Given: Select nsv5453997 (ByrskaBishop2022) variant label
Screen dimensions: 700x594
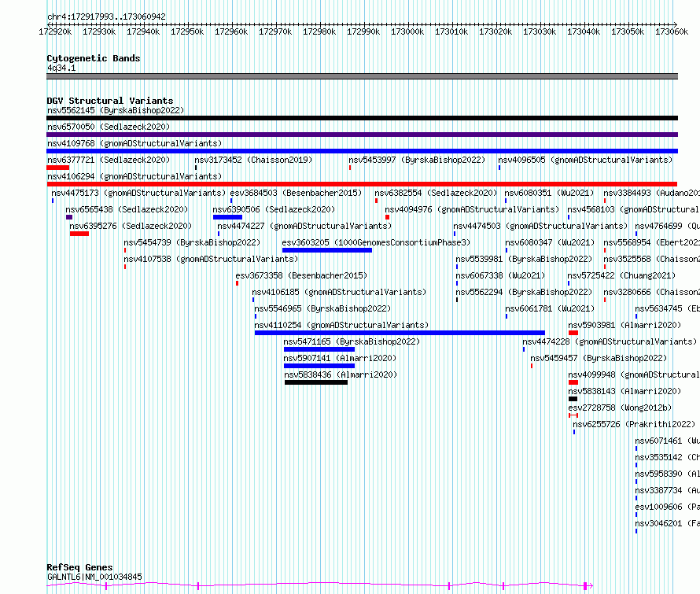Looking at the screenshot, I should [x=417, y=160].
